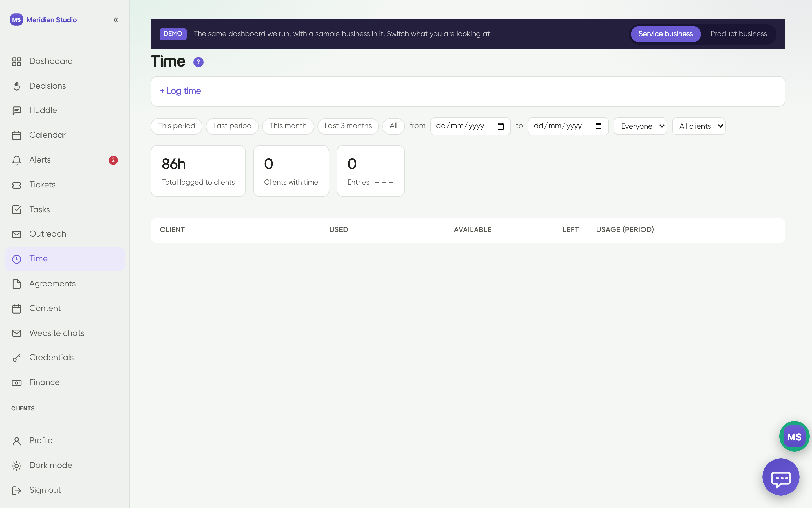Click the Website chats envelope icon
This screenshot has height=508, width=812.
click(x=16, y=333)
